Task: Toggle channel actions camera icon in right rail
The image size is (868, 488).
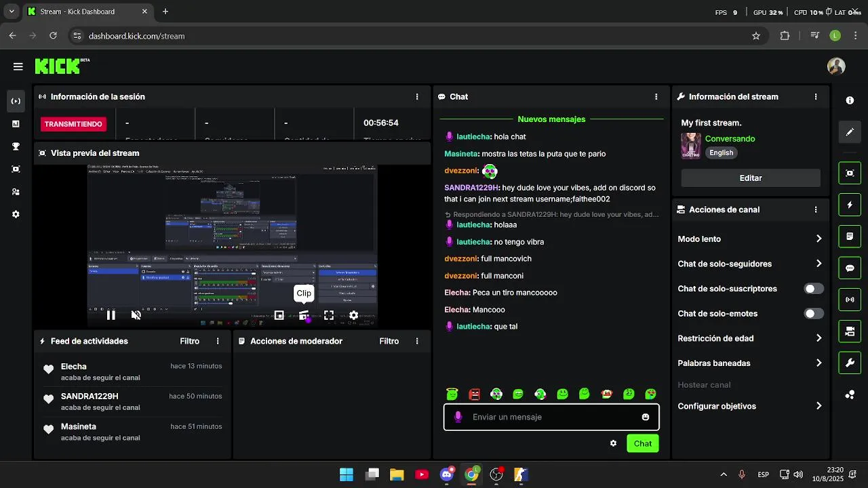Action: (850, 331)
